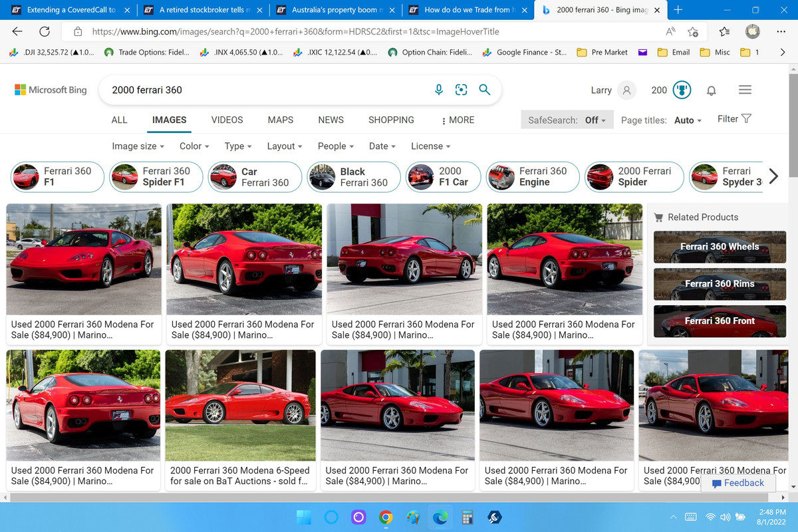Open the Google Finance bookmark
Image resolution: width=798 pixels, height=532 pixels.
point(525,52)
